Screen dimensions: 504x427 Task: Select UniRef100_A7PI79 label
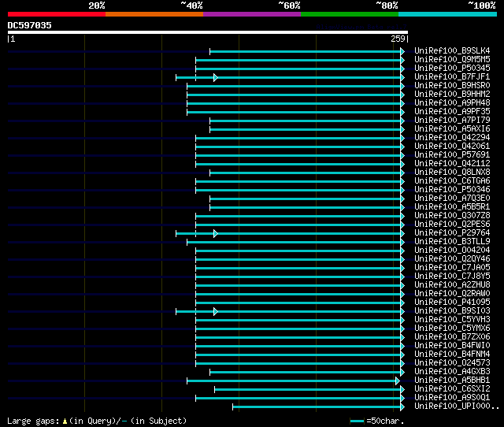coord(452,121)
